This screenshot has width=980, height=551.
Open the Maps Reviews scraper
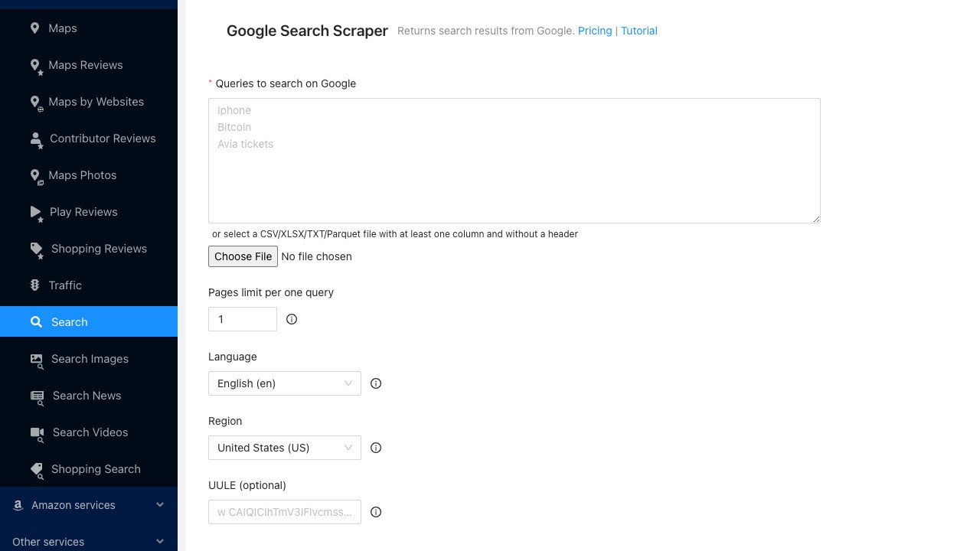(86, 65)
